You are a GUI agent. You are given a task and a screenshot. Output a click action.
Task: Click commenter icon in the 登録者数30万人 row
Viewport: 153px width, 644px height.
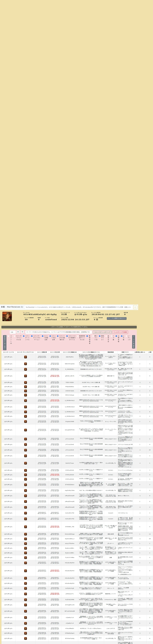(25, 369)
